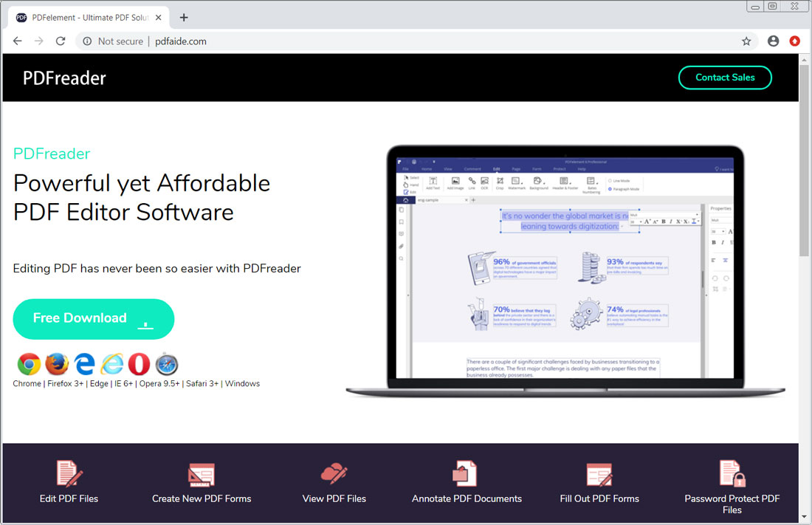Click the Edge browser icon
This screenshot has width=812, height=525.
tap(84, 364)
